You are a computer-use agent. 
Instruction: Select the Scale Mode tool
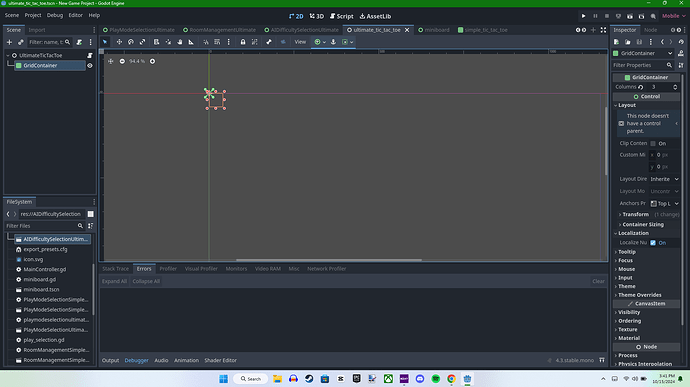click(x=143, y=42)
